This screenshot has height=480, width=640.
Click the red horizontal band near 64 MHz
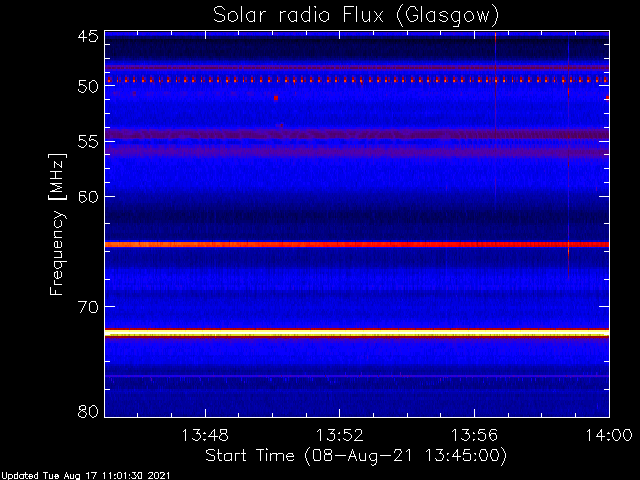pos(357,244)
